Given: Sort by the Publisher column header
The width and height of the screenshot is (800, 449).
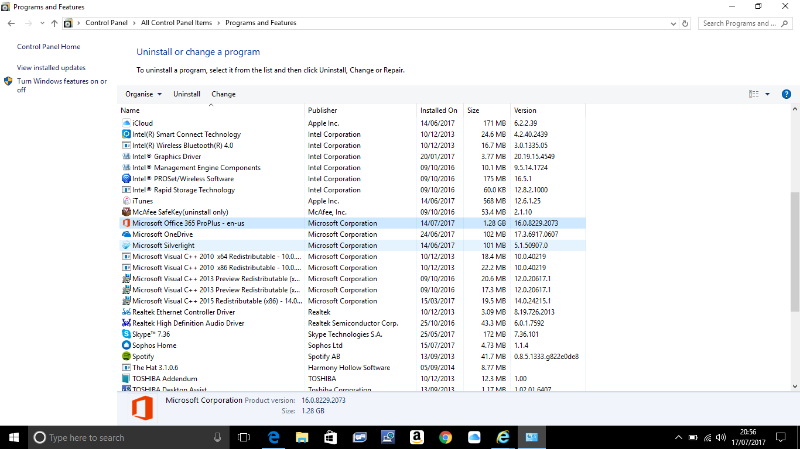Looking at the screenshot, I should [x=360, y=110].
